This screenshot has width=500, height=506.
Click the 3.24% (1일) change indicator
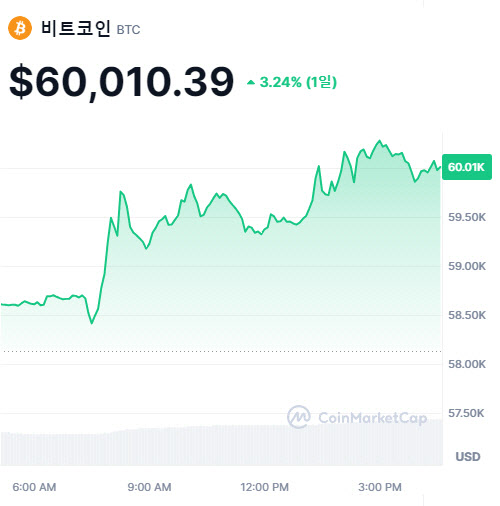pyautogui.click(x=292, y=82)
